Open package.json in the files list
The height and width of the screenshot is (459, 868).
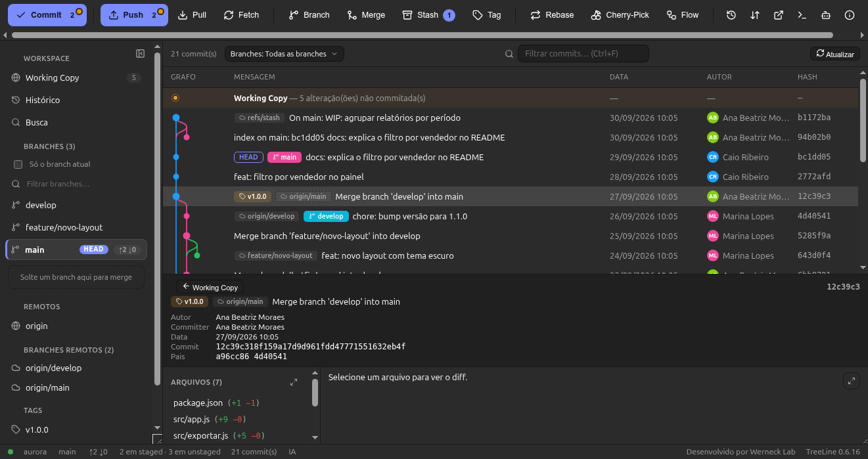pyautogui.click(x=198, y=403)
